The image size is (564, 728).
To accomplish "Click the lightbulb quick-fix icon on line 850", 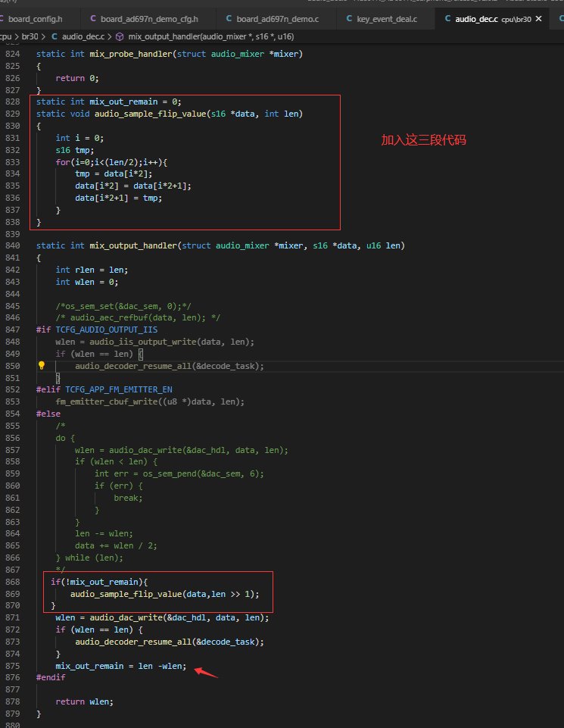I will 42,365.
